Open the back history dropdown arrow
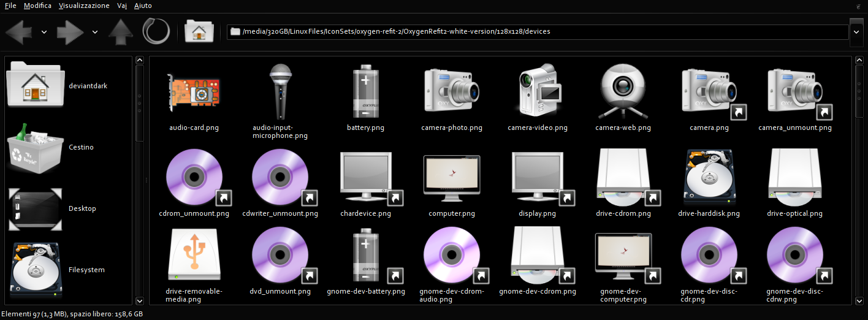Screen dimensions: 868x320 coord(44,32)
